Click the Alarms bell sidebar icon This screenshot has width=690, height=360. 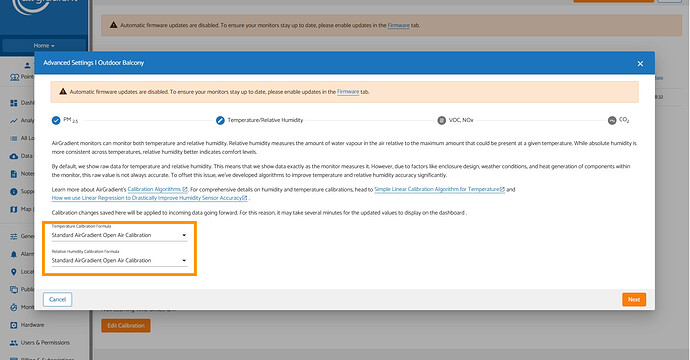[x=14, y=254]
